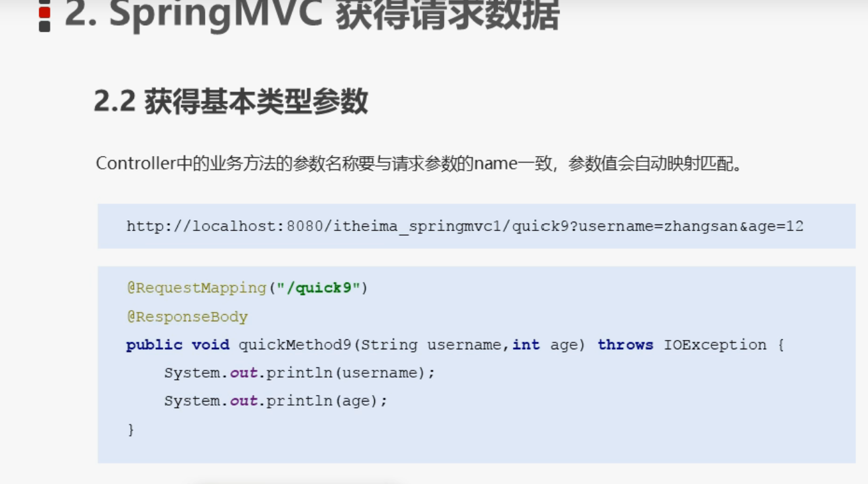Click the red square bullet beside the title
Viewport: 868px width, 484px height.
click(x=44, y=11)
